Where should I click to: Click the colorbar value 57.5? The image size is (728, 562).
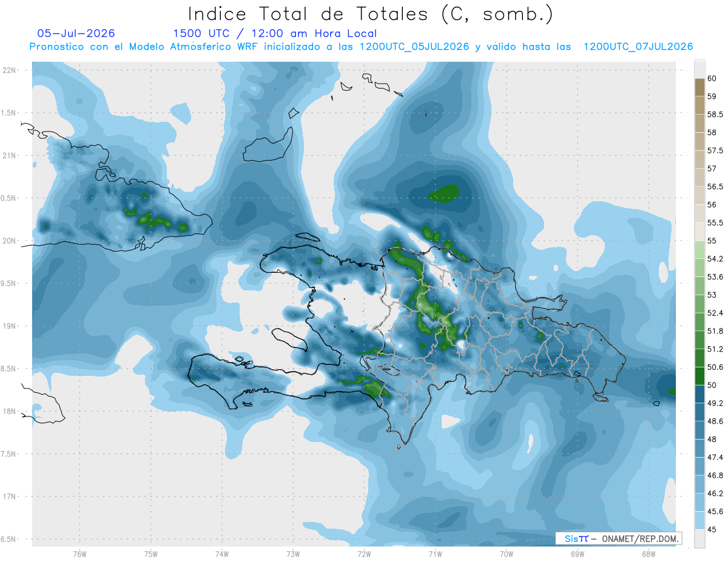pos(715,150)
